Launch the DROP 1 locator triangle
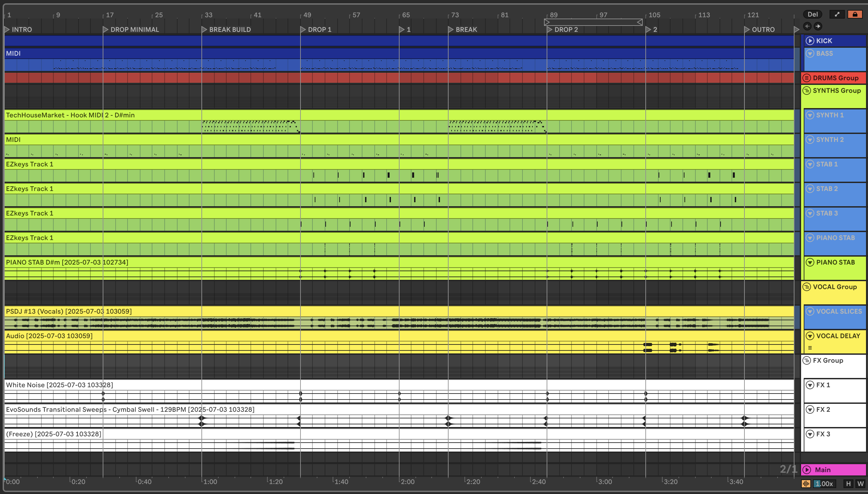This screenshot has width=868, height=494. pos(303,30)
